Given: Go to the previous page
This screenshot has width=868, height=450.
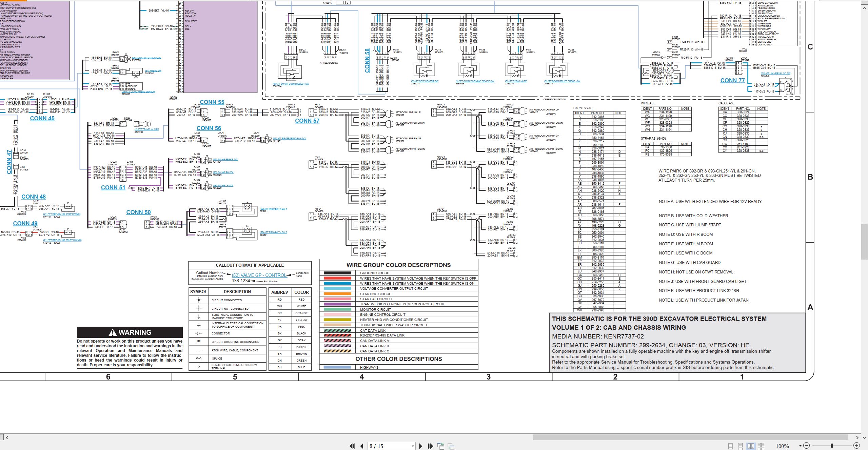Looking at the screenshot, I should pos(362,446).
